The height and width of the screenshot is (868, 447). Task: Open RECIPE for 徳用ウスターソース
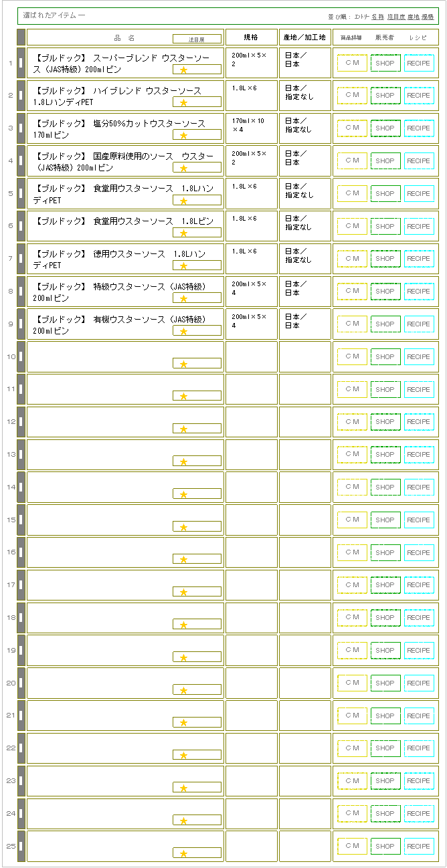click(x=419, y=259)
